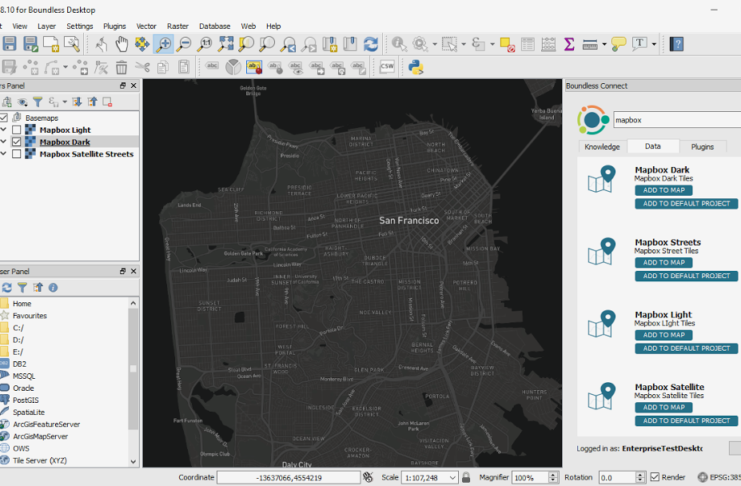Click the Statistical Summary sigma icon
The height and width of the screenshot is (486, 741).
click(569, 44)
